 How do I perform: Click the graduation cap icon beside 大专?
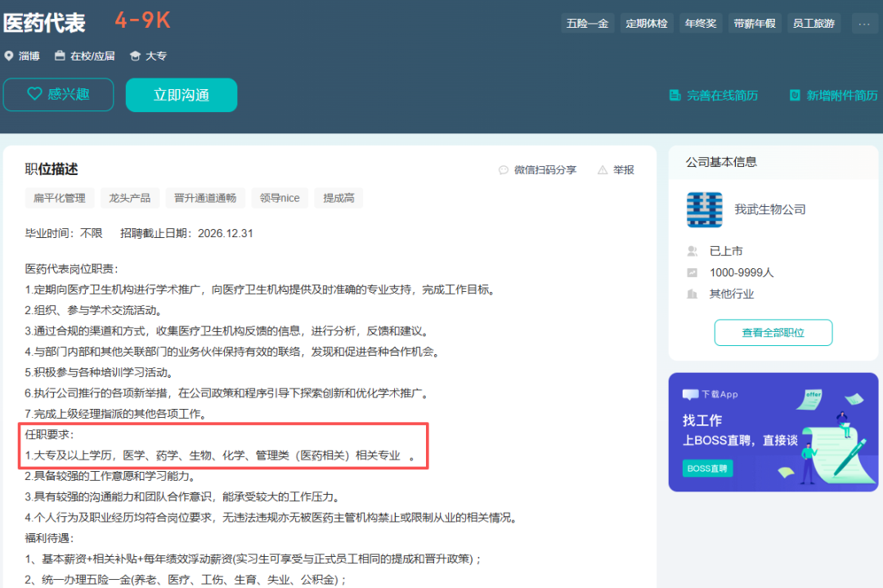click(x=135, y=56)
